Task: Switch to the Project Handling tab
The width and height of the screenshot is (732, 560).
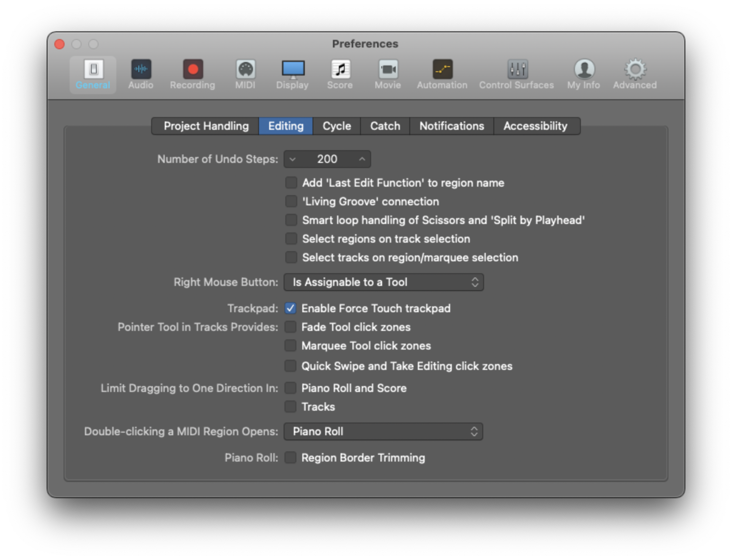Action: tap(206, 126)
